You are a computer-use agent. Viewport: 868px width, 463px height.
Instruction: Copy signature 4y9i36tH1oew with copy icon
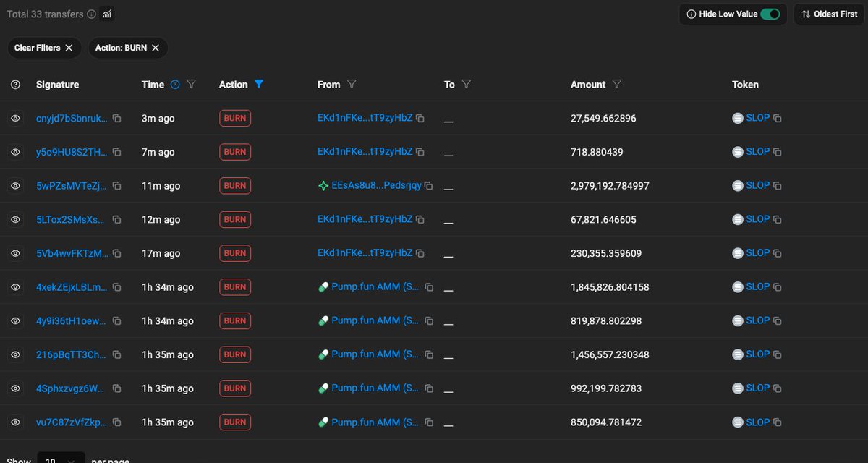coord(116,320)
